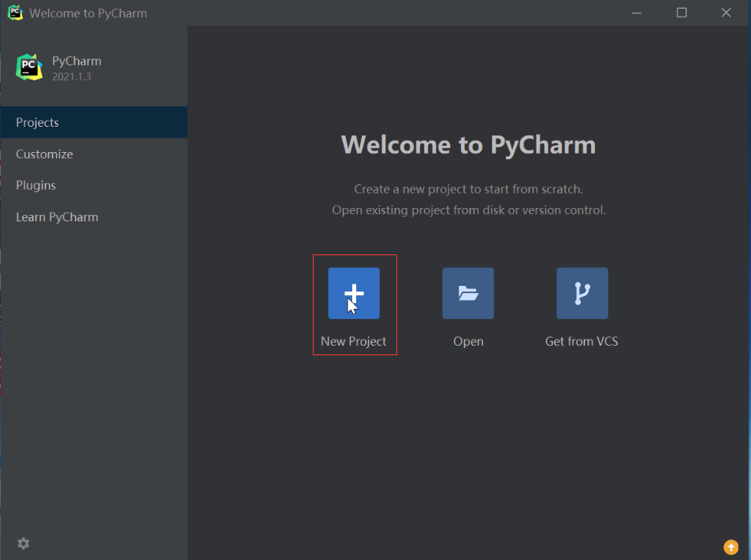Click the orange update notification icon
This screenshot has width=751, height=560.
pyautogui.click(x=731, y=547)
